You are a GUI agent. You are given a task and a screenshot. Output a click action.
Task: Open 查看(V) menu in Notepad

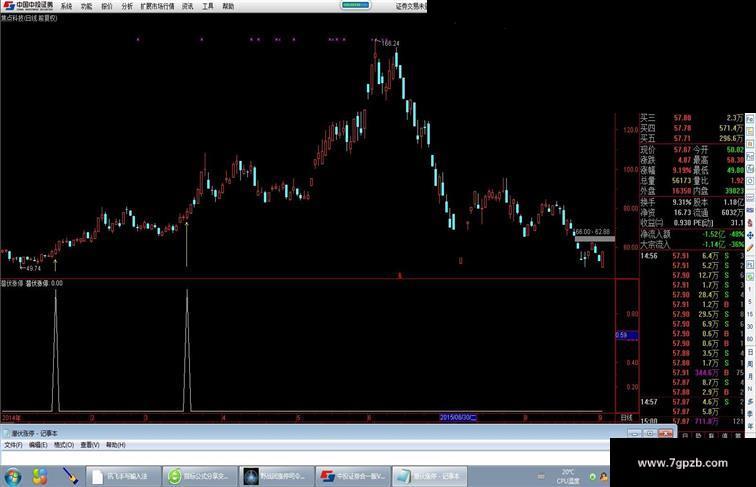click(x=90, y=445)
